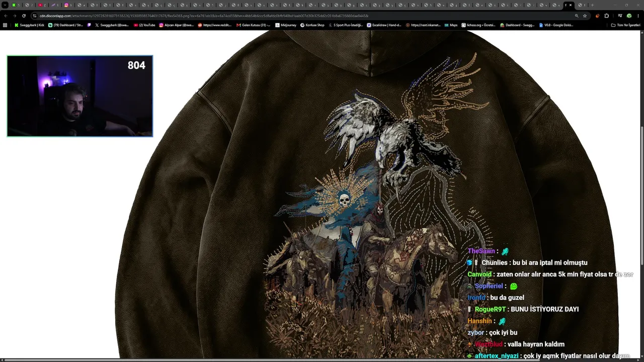The image size is (644, 362).
Task: Open the Maps bookmark
Action: [451, 25]
